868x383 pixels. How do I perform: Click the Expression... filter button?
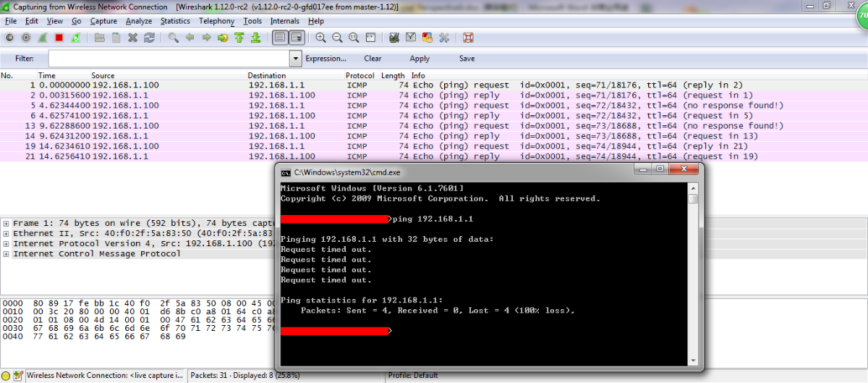[325, 59]
